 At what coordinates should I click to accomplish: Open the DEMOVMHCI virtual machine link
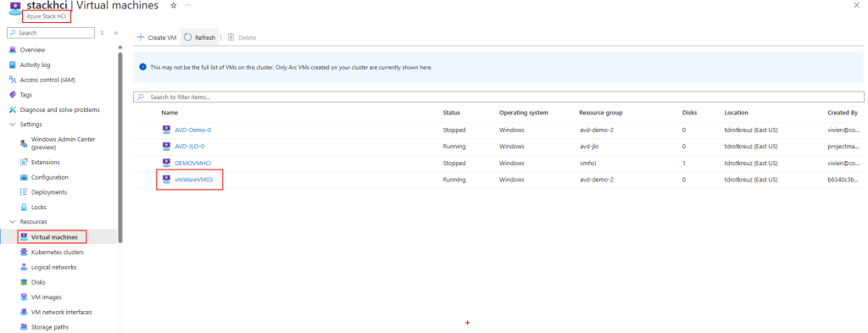pos(193,164)
